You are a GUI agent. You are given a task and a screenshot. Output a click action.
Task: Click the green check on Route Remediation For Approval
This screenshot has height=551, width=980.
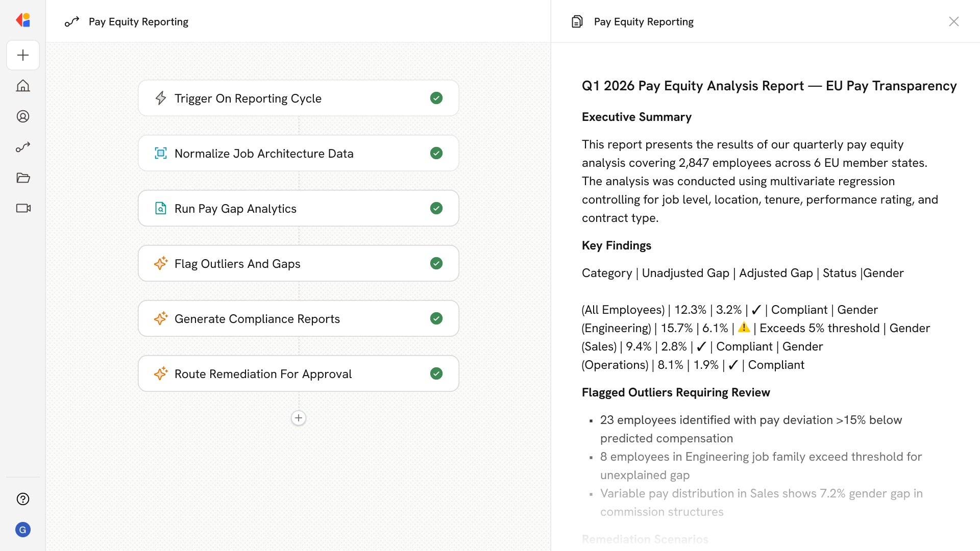click(x=436, y=373)
